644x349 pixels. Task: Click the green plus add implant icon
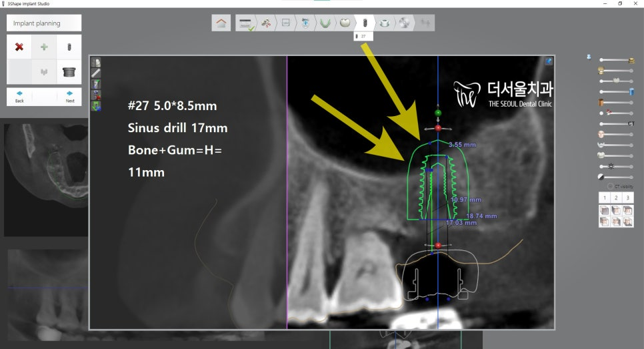44,47
